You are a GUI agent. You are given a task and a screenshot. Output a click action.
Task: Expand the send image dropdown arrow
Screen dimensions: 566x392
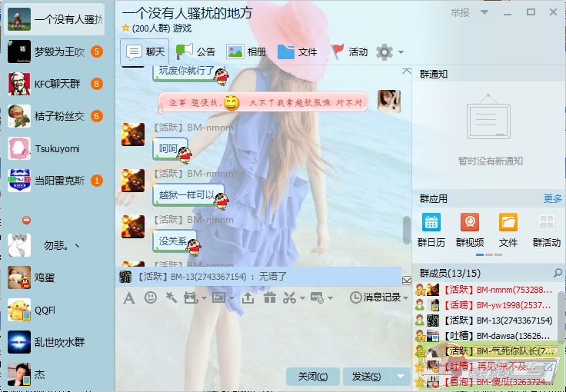231,297
